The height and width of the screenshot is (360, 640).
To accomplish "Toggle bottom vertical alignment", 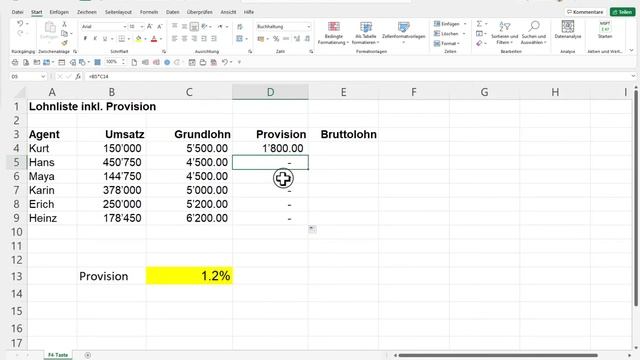I will click(x=194, y=27).
